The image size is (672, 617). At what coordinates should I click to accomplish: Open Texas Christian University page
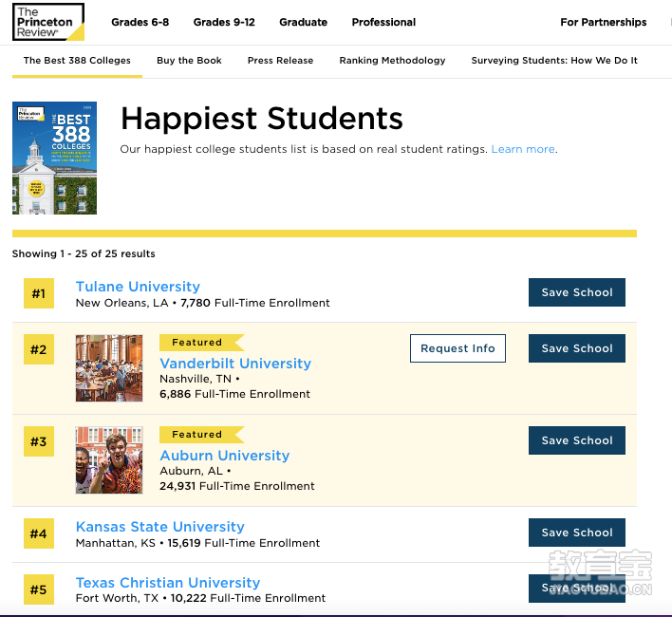[x=168, y=583]
